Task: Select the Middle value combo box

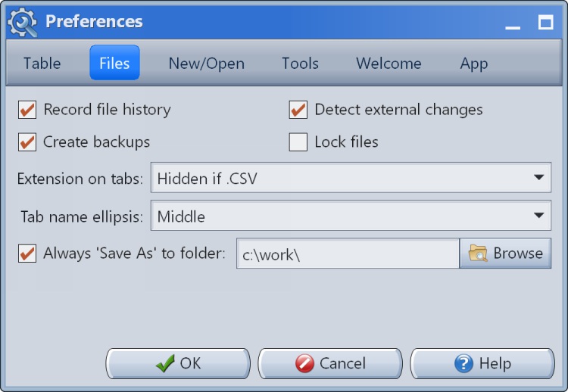Action: click(351, 216)
